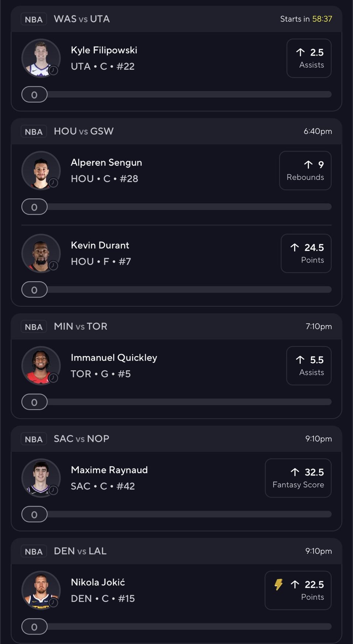This screenshot has width=353, height=644.
Task: Click the Starts in 58:37 countdown
Action: [x=306, y=19]
